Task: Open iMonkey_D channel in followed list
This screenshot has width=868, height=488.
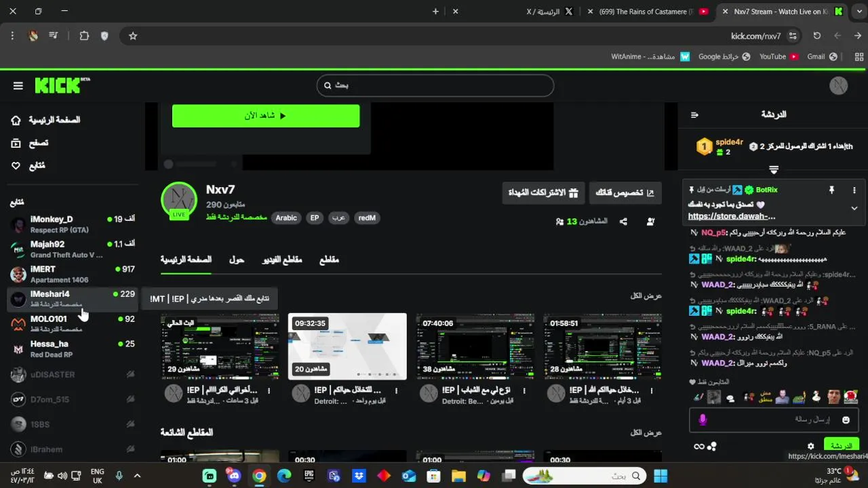Action: click(73, 224)
